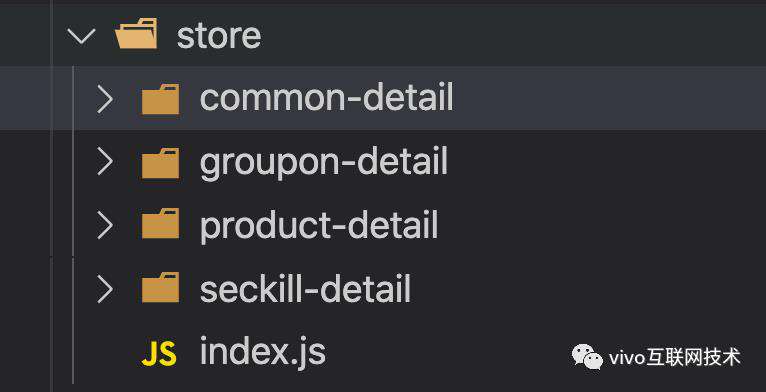Expand the common-detail folder arrow
This screenshot has width=766, height=392.
[x=105, y=99]
